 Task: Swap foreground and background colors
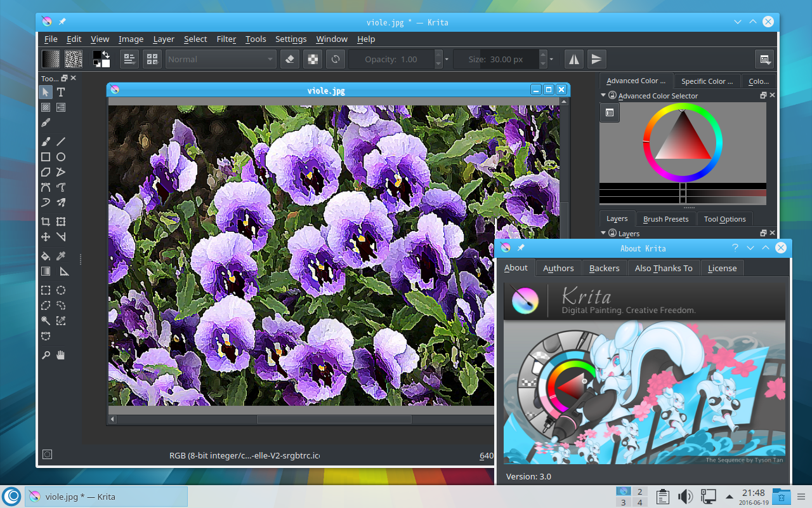point(106,55)
